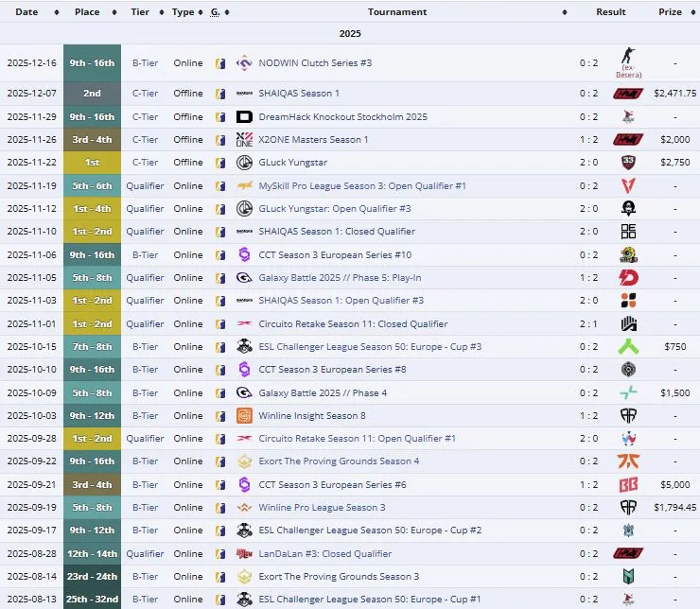The width and height of the screenshot is (700, 609).
Task: Sort by the G. game column
Action: coord(227,12)
